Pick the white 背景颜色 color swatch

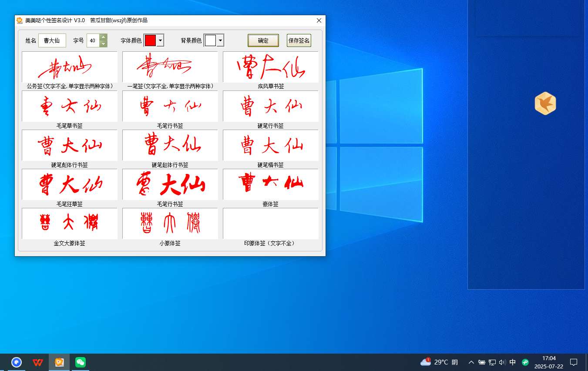(x=210, y=40)
